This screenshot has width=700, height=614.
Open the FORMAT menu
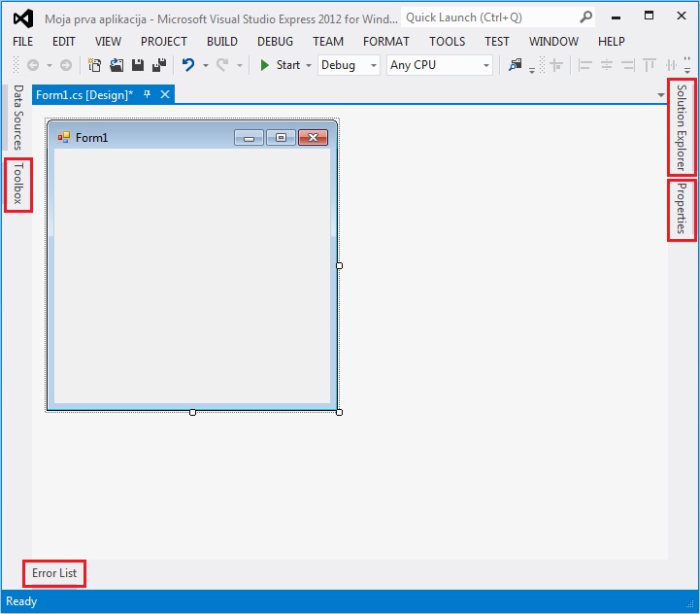coord(385,42)
